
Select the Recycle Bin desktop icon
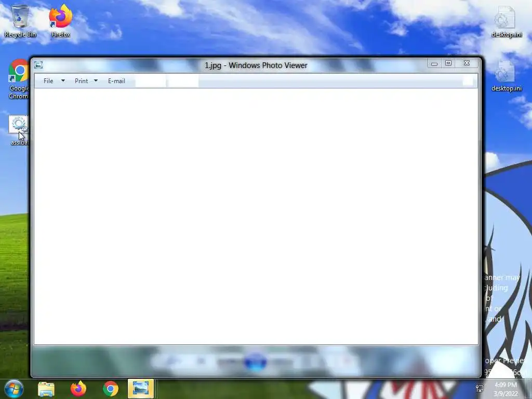coord(20,21)
